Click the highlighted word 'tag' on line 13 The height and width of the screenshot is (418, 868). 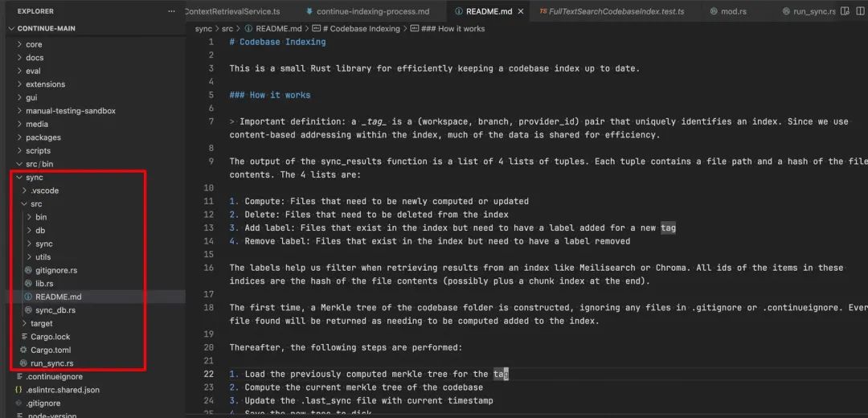(668, 227)
